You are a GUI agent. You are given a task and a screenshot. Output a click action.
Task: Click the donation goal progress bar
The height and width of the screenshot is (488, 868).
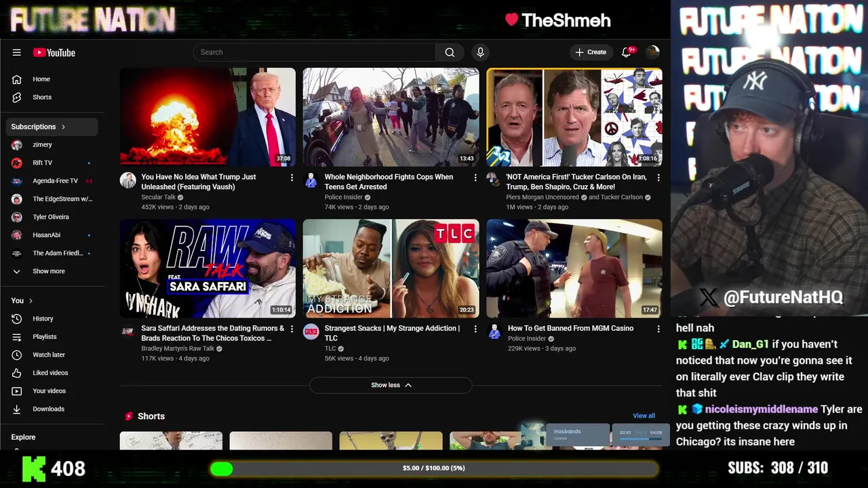[434, 468]
